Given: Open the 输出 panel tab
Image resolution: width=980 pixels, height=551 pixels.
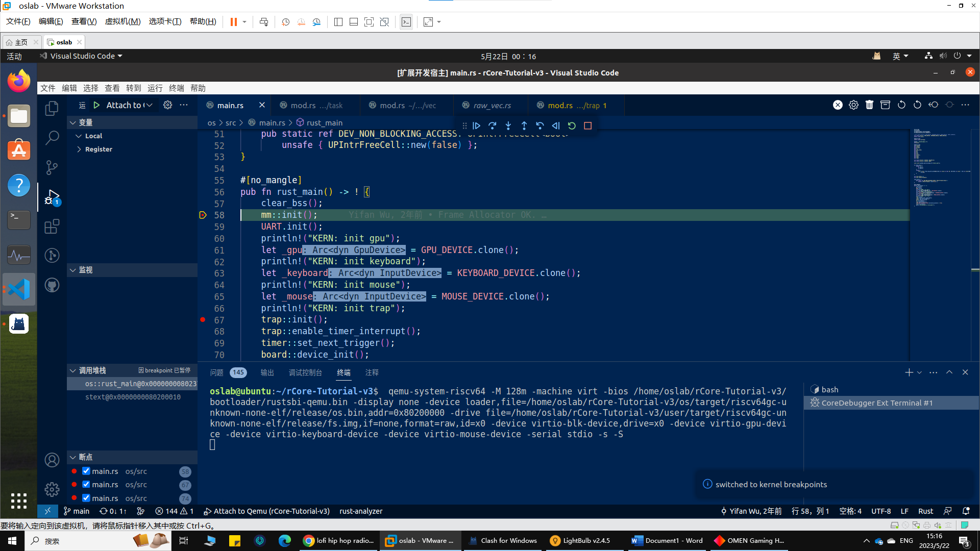Looking at the screenshot, I should tap(267, 372).
